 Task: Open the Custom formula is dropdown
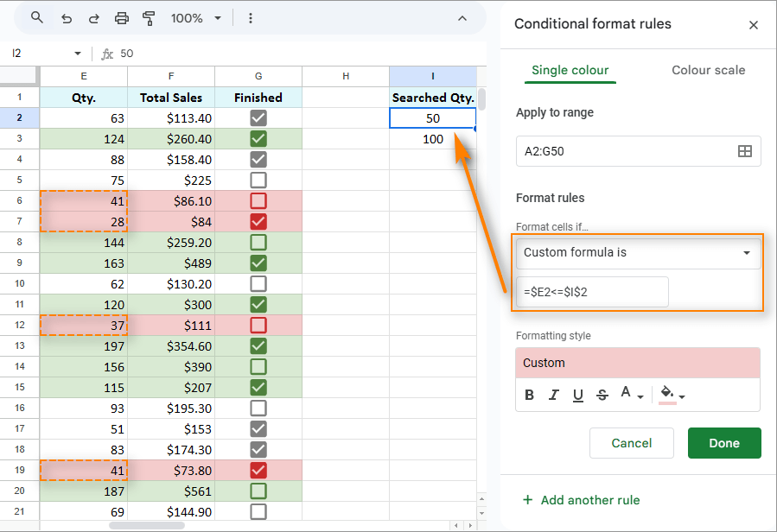coord(638,253)
